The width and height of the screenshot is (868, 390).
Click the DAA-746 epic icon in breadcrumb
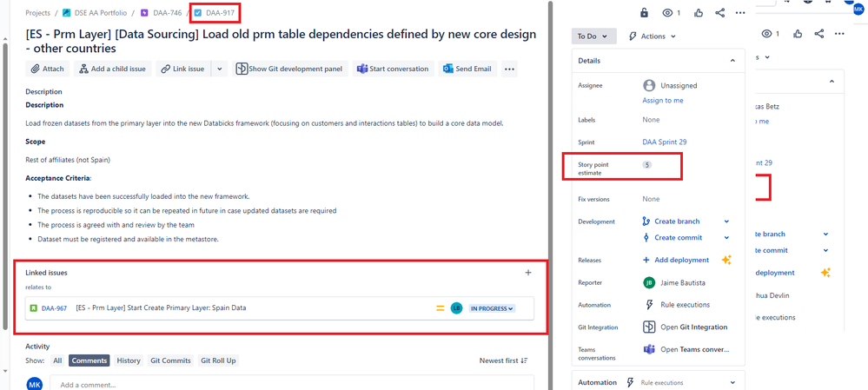(x=144, y=13)
